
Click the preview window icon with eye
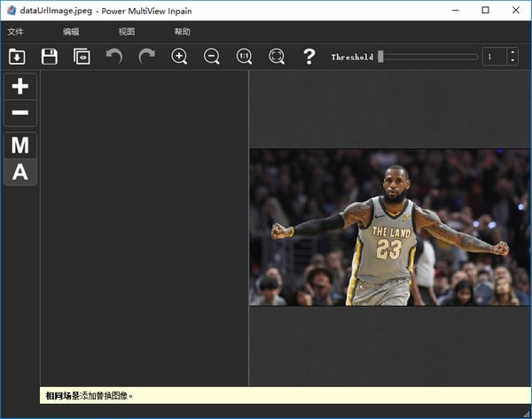pos(82,57)
